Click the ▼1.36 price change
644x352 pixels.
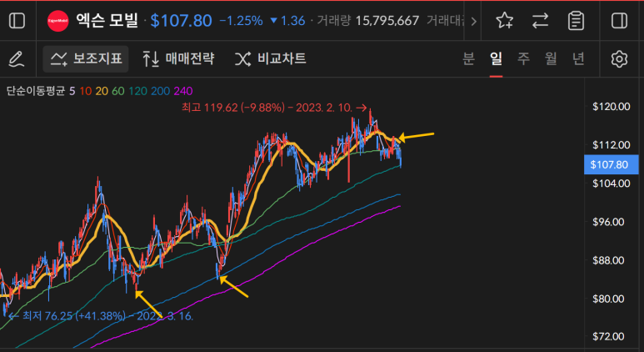click(288, 21)
